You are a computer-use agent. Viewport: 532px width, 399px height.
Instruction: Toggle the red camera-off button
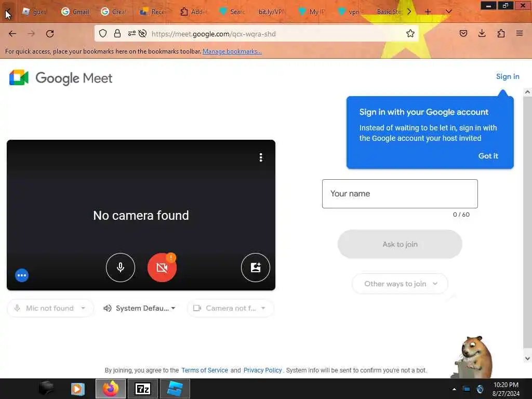(x=162, y=268)
